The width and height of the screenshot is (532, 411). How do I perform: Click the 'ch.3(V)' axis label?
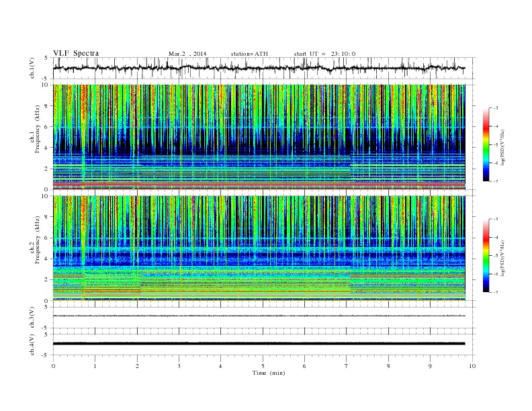click(32, 318)
